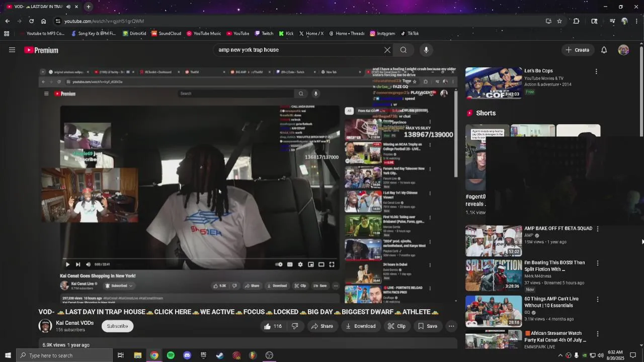
Task: Open Youtube to MP3 bookmark
Action: pyautogui.click(x=42, y=34)
